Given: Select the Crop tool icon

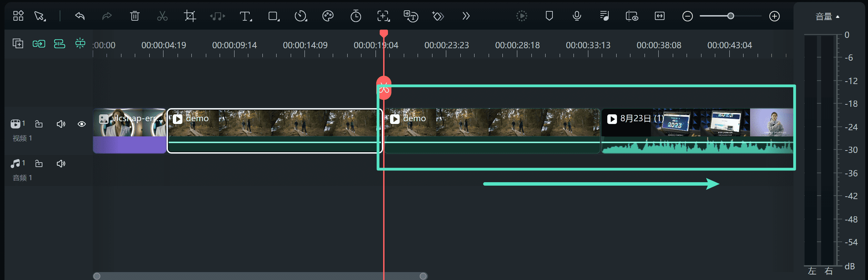Looking at the screenshot, I should pos(190,16).
